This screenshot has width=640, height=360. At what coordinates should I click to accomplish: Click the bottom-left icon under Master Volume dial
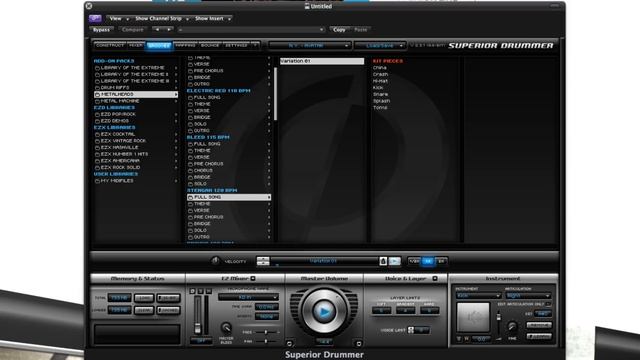click(x=289, y=343)
